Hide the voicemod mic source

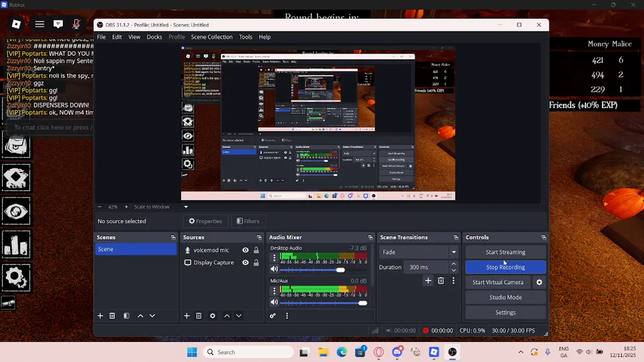(x=245, y=250)
